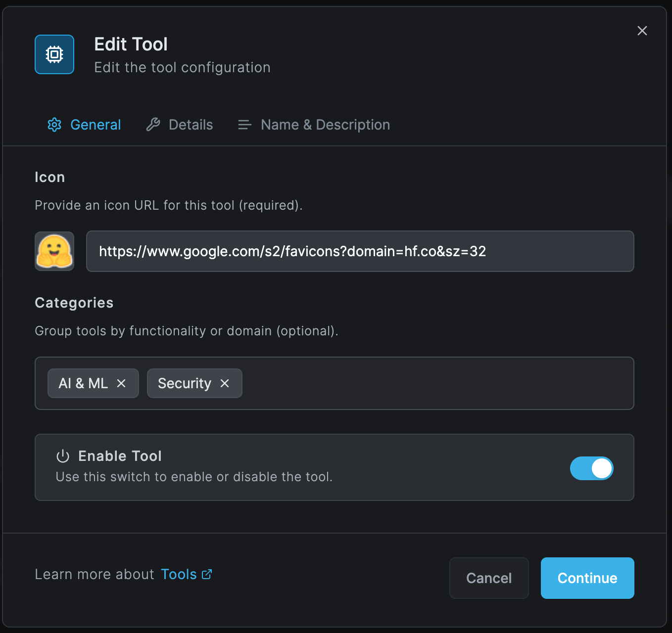The width and height of the screenshot is (672, 633).
Task: Click the chip icon in the dialog header
Action: click(x=54, y=54)
